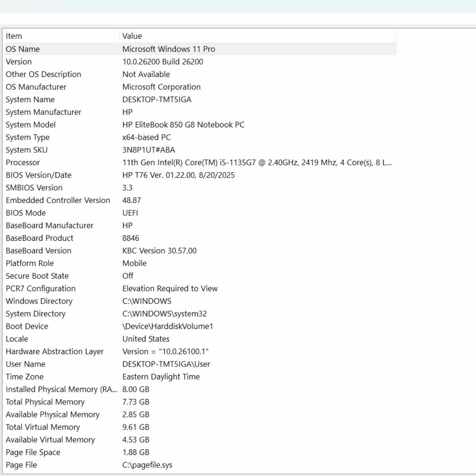476x476 pixels.
Task: Click the 48.87 value
Action: (132, 200)
